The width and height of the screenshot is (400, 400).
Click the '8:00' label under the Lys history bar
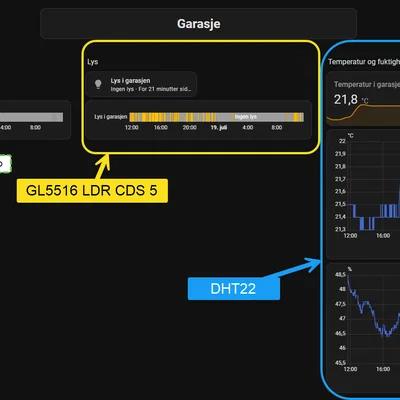pyautogui.click(x=277, y=128)
